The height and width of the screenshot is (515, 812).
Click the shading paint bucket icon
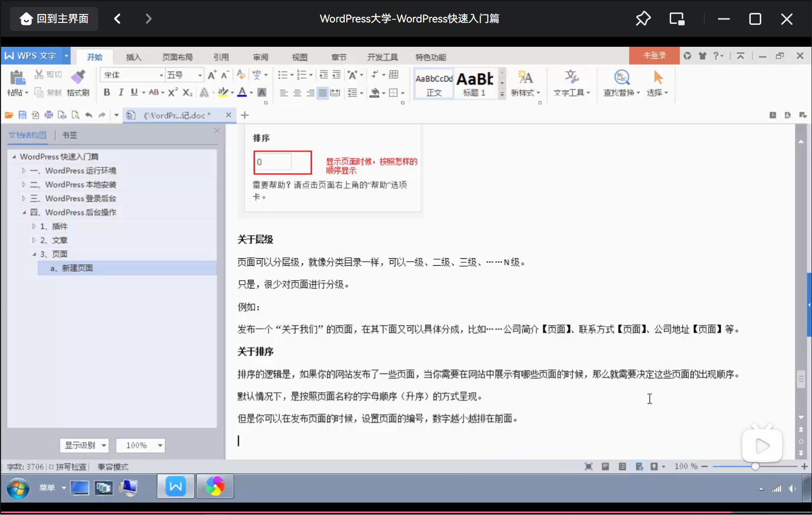pyautogui.click(x=375, y=93)
